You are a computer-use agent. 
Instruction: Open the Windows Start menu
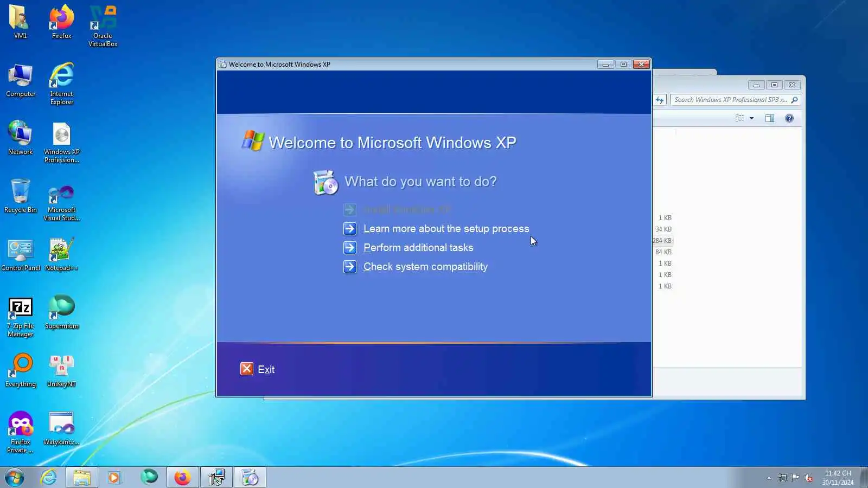[15, 477]
